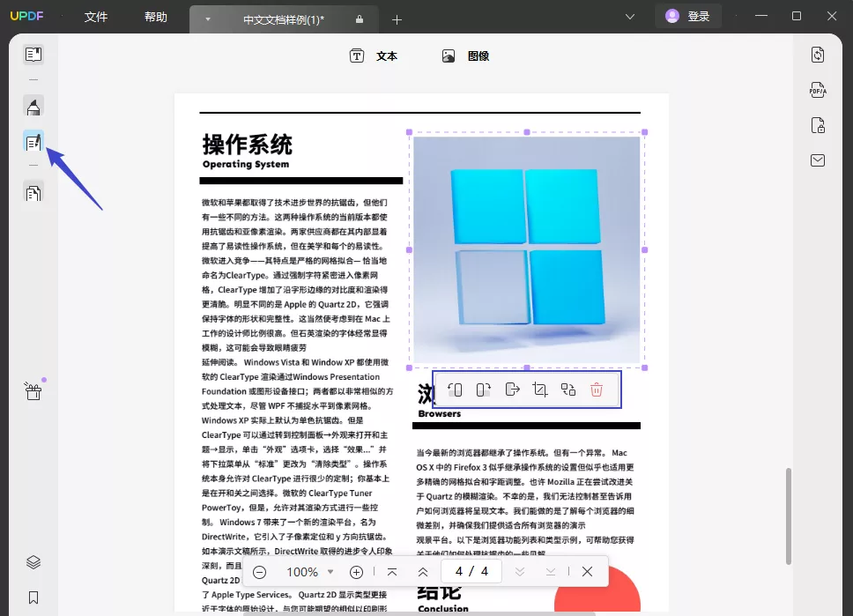Switch to Edit PDF mode icon
853x616 pixels.
(33, 143)
